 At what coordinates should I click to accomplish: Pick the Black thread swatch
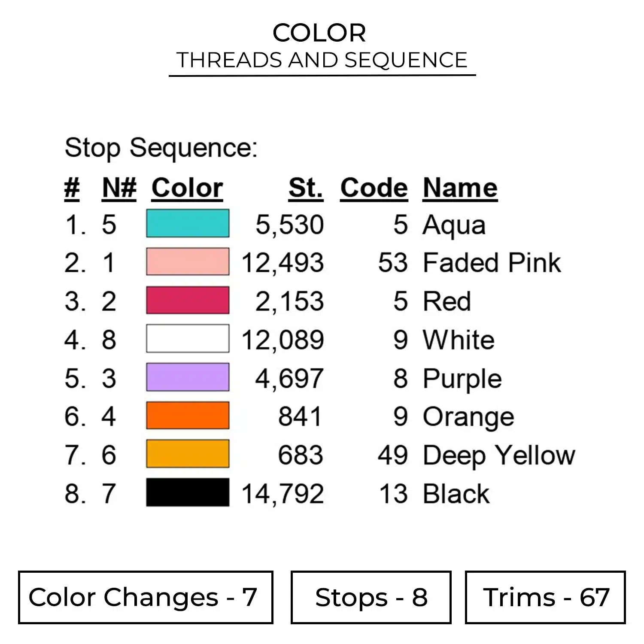[x=188, y=492]
